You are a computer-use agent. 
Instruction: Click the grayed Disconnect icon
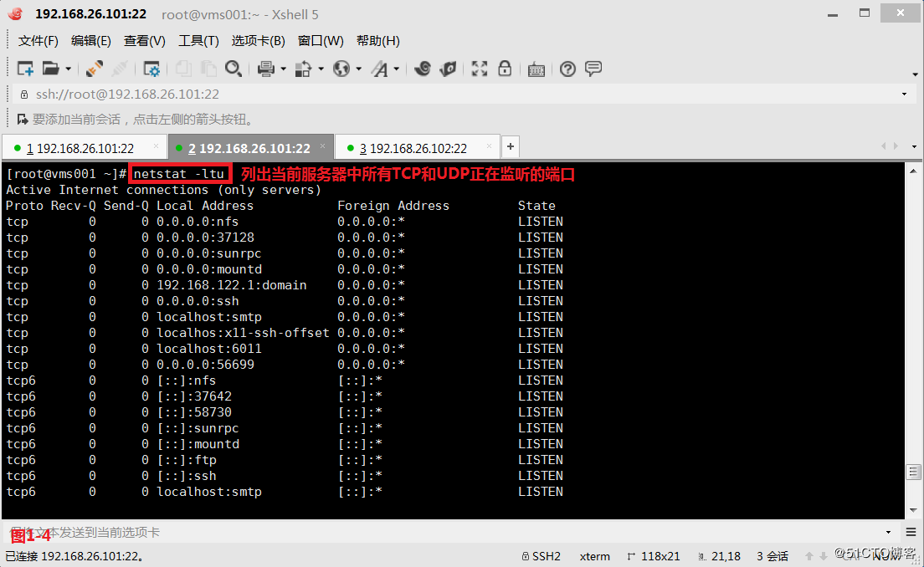point(120,69)
